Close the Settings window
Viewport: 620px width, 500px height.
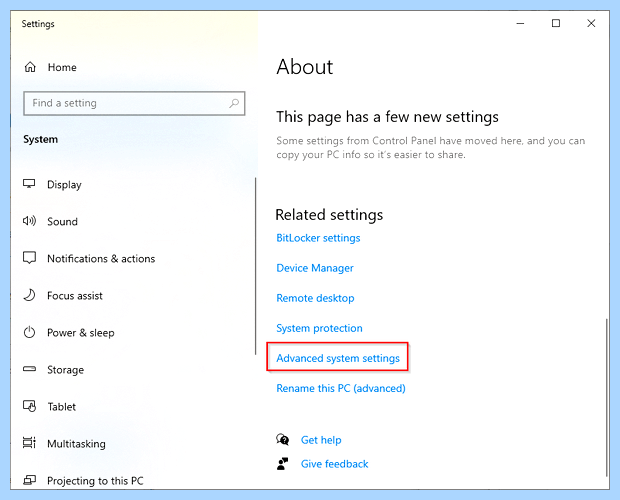tap(591, 24)
